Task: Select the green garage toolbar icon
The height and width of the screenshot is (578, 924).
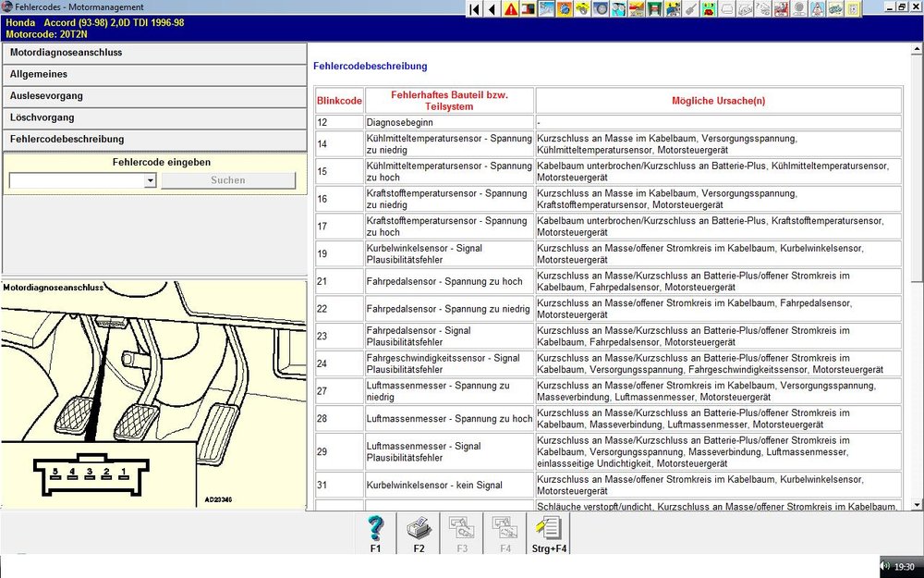Action: click(x=654, y=9)
